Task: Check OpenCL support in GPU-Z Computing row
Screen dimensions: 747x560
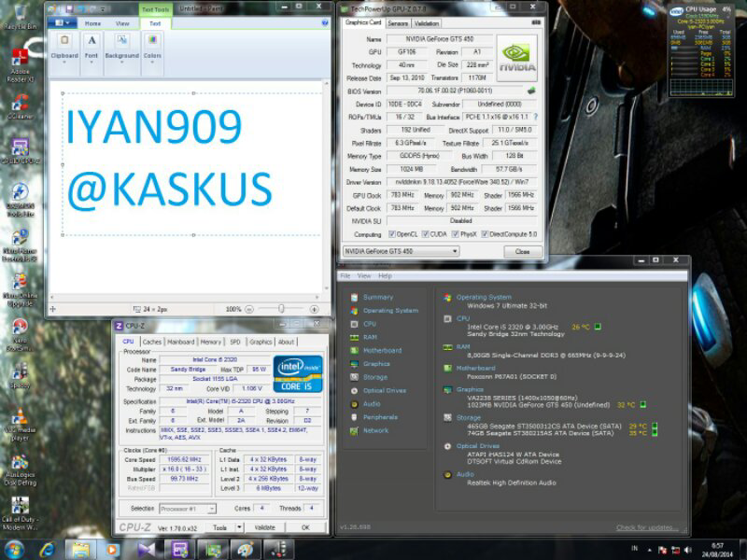Action: pyautogui.click(x=393, y=233)
